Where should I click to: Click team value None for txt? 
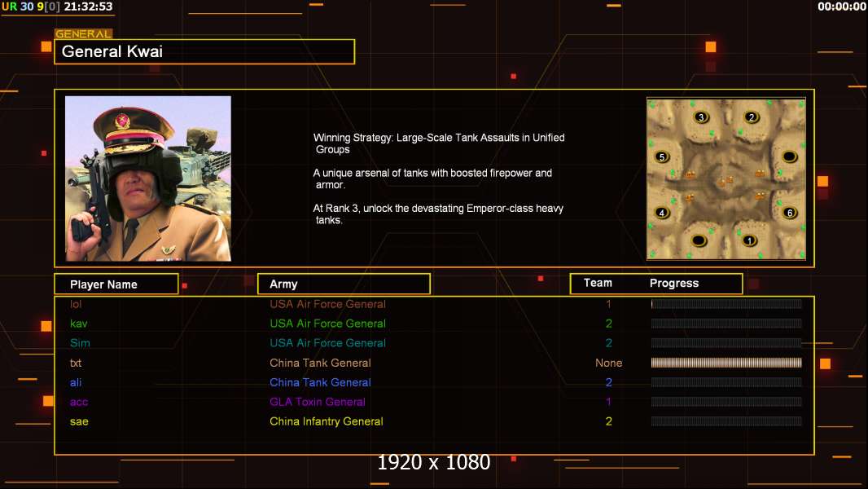608,363
